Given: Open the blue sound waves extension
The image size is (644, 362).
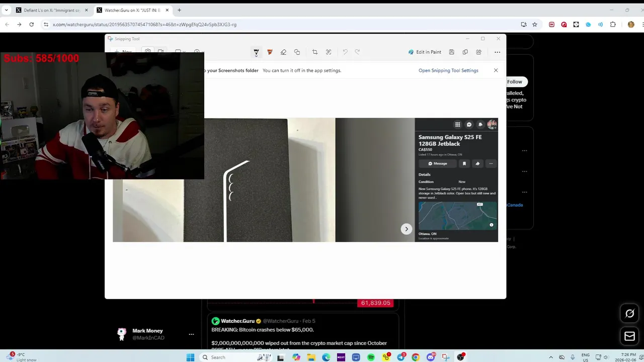Looking at the screenshot, I should (600, 24).
